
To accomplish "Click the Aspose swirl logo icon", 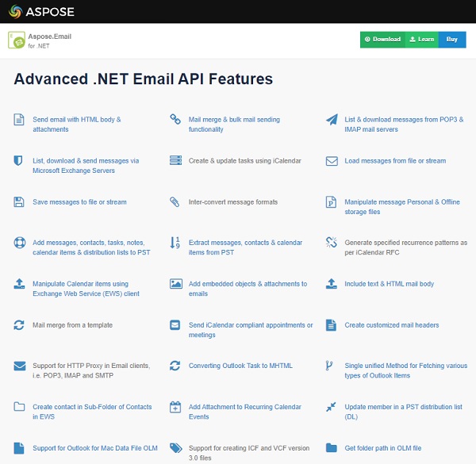I will [16, 12].
